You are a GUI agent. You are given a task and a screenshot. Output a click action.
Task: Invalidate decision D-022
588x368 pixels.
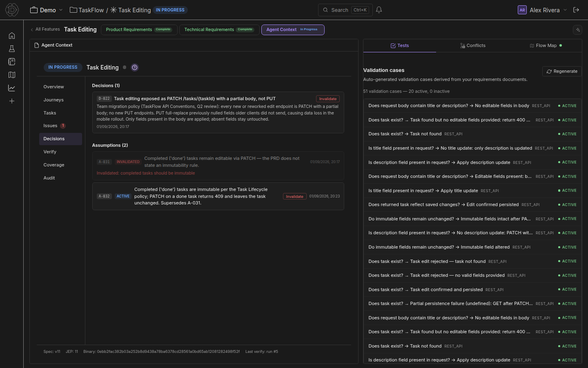coord(328,99)
